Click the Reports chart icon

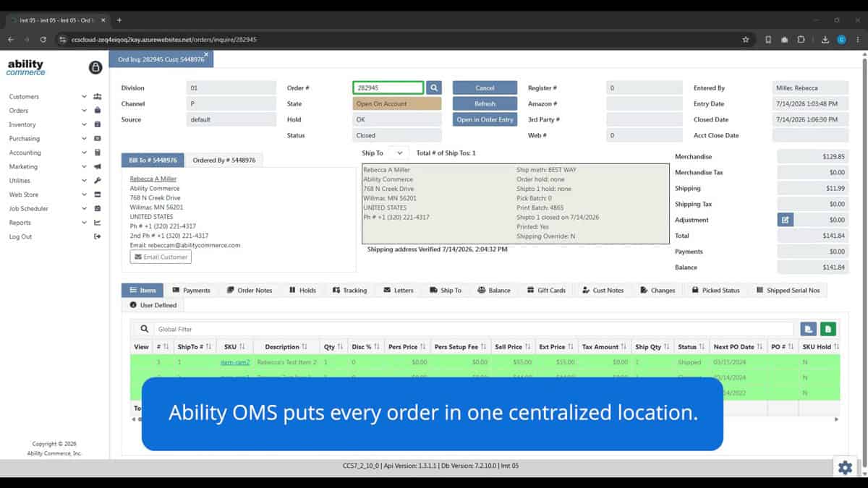[x=98, y=223]
